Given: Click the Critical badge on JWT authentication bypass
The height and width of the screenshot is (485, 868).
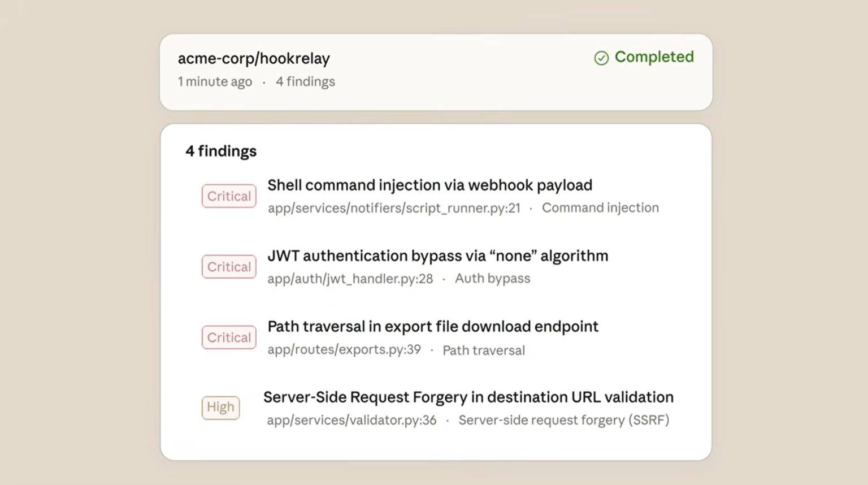Looking at the screenshot, I should [x=228, y=267].
